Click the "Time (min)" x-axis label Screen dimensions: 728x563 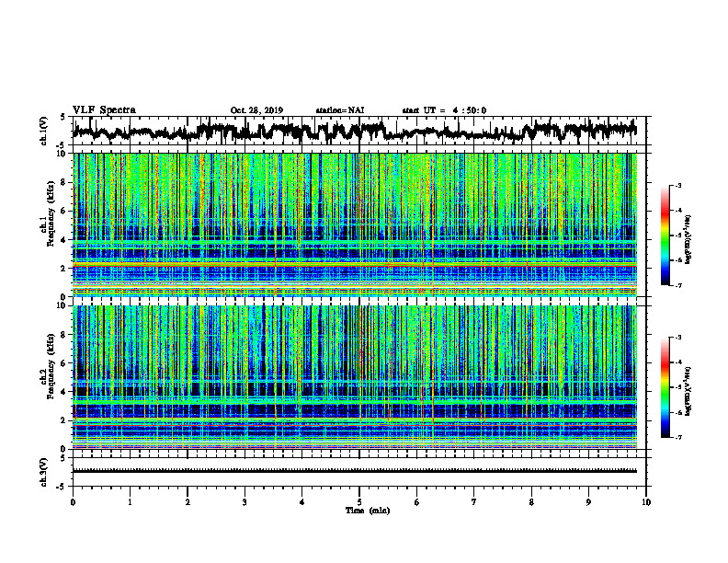click(368, 511)
